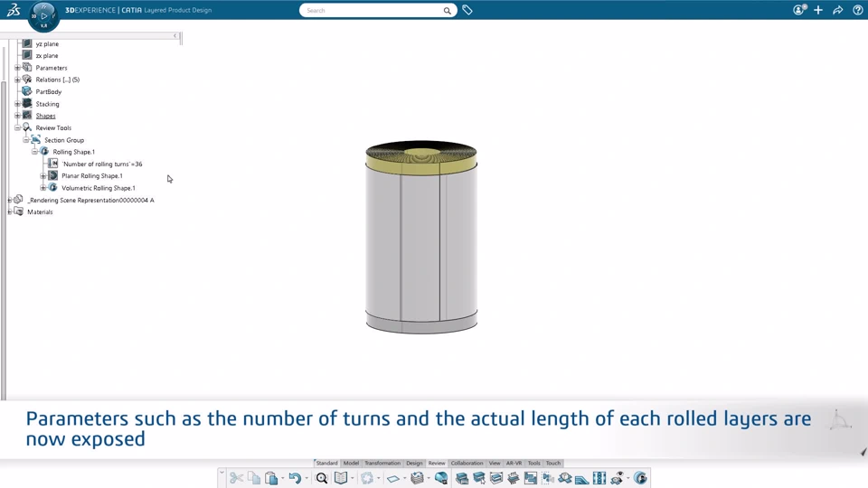
Task: Click the magnifier search icon in the toolbar
Action: (x=322, y=478)
